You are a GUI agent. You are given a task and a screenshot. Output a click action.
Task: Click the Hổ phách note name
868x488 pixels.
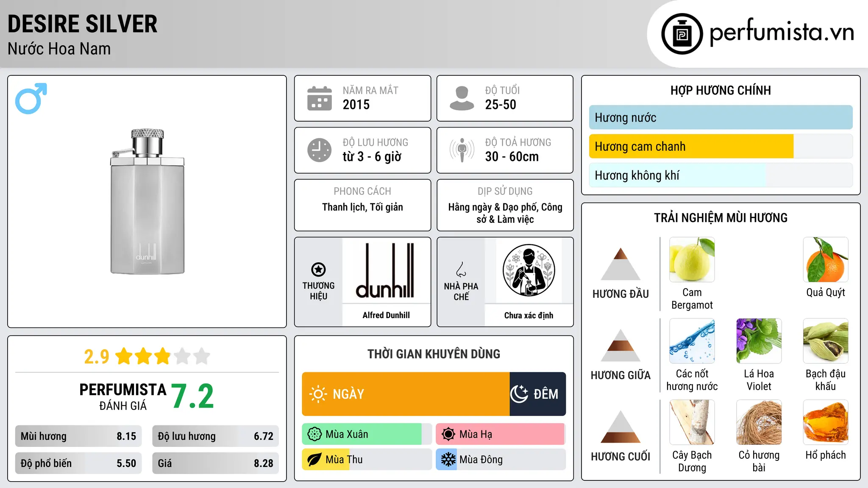826,455
